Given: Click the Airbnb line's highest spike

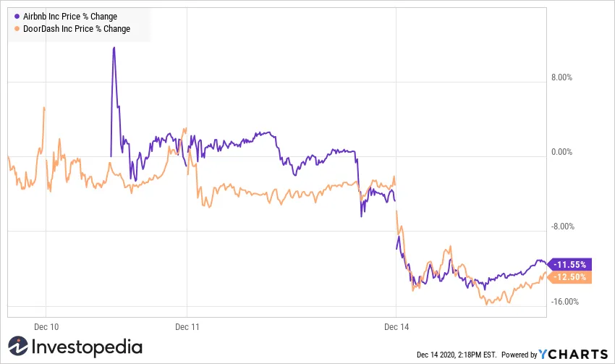Looking at the screenshot, I should pos(114,48).
